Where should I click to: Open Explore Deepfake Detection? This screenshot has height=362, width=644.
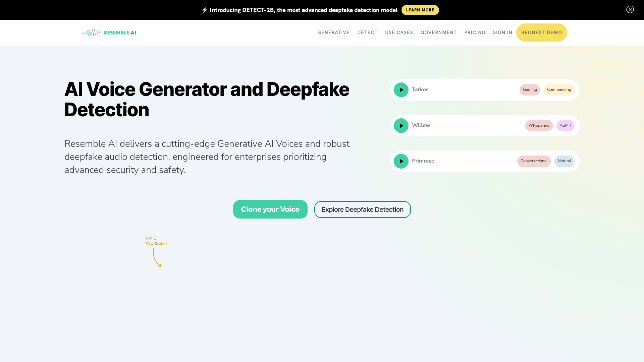362,209
